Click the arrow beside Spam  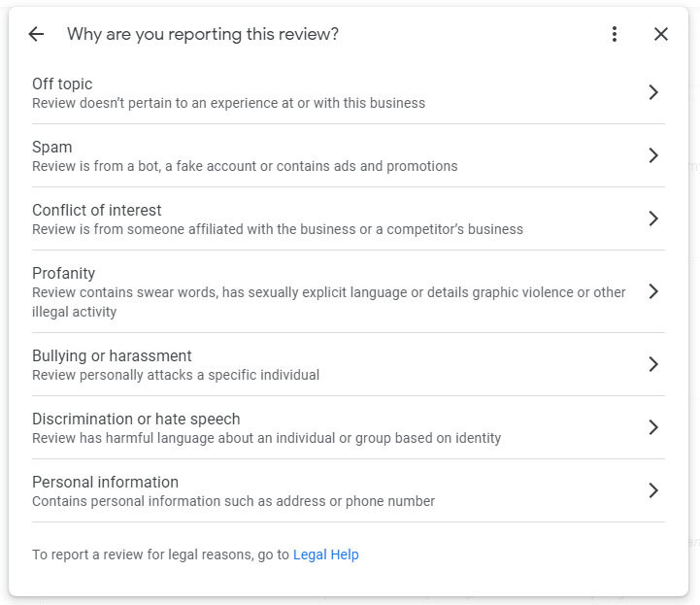click(653, 155)
